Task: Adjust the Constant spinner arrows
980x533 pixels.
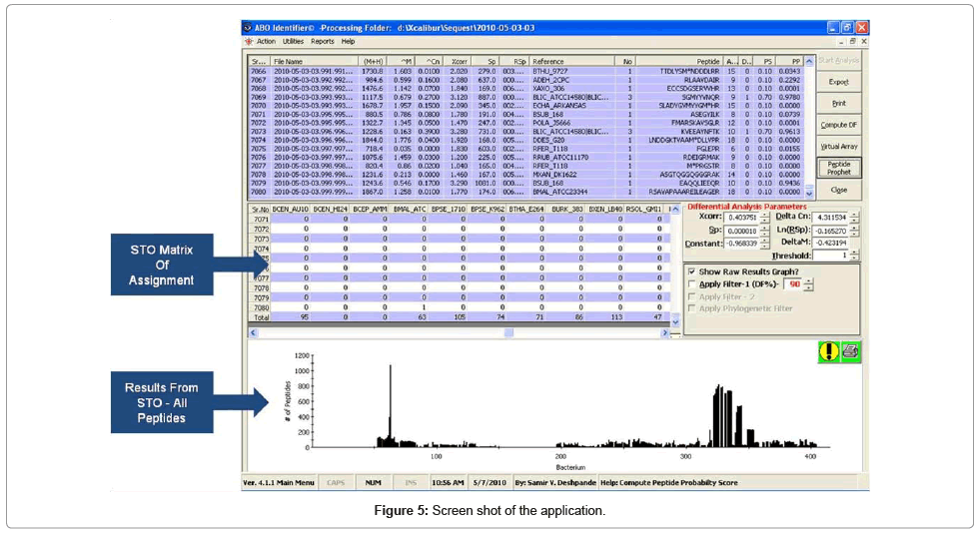Action: point(764,244)
